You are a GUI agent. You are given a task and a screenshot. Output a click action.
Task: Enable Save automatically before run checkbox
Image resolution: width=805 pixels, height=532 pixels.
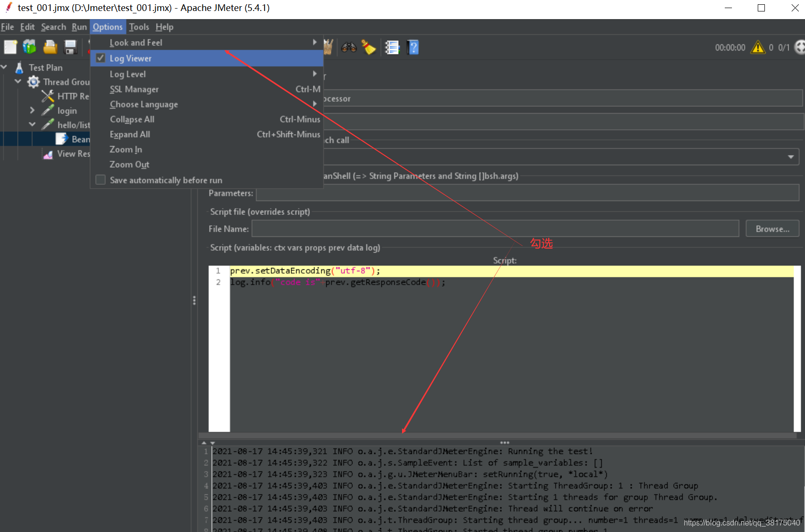click(101, 180)
